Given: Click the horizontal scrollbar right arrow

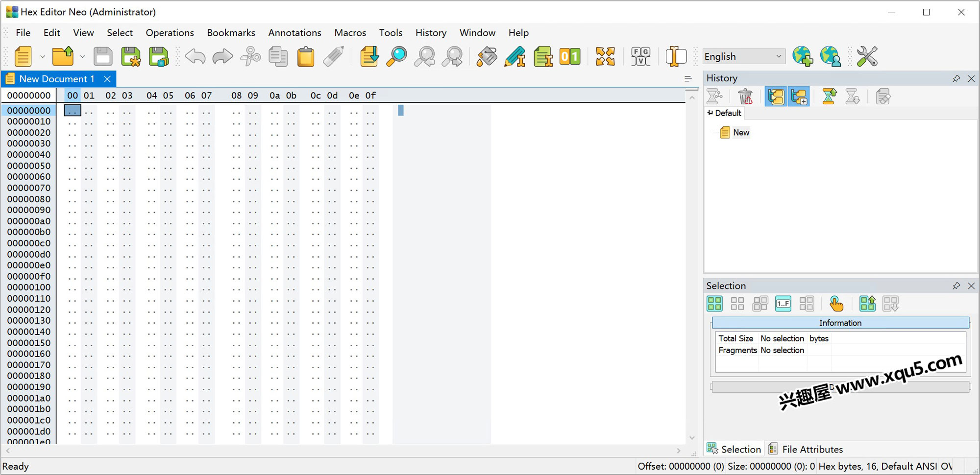Looking at the screenshot, I should pyautogui.click(x=679, y=451).
